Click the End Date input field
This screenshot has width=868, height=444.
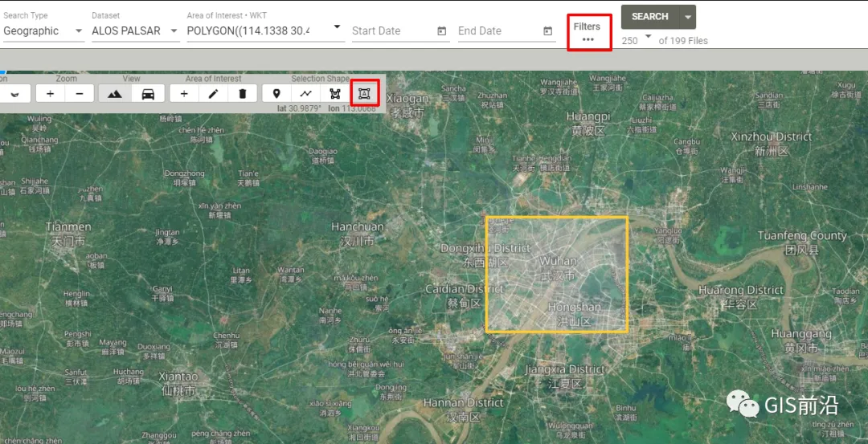499,31
